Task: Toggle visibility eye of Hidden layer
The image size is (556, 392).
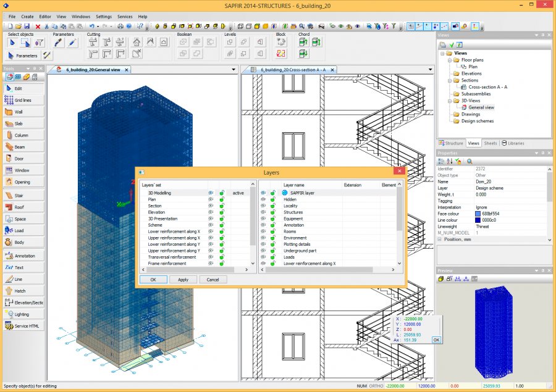Action: click(263, 199)
